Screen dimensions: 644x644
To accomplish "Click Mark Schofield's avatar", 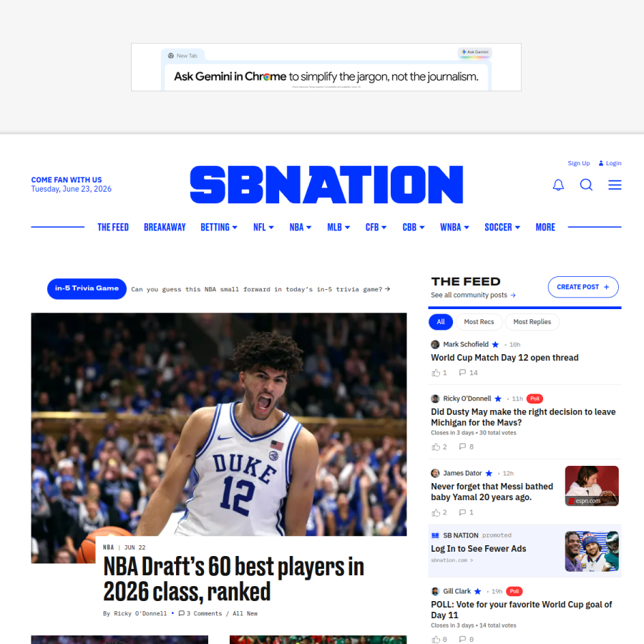I will tap(435, 345).
